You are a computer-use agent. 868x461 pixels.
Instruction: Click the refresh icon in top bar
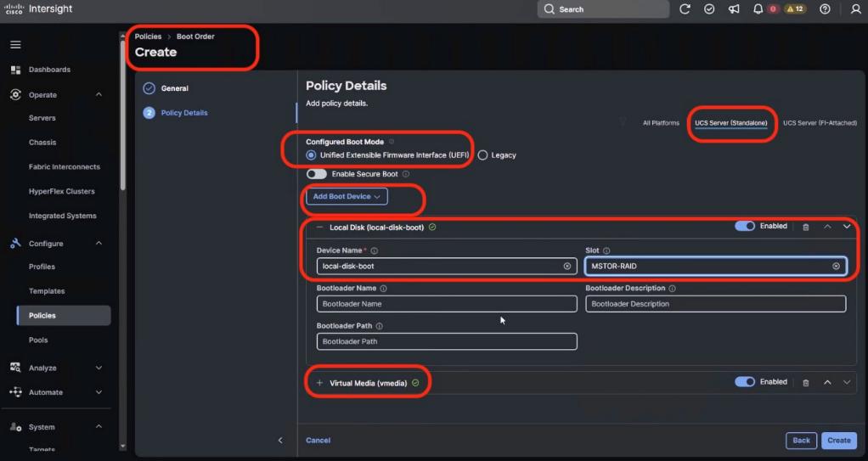(685, 8)
